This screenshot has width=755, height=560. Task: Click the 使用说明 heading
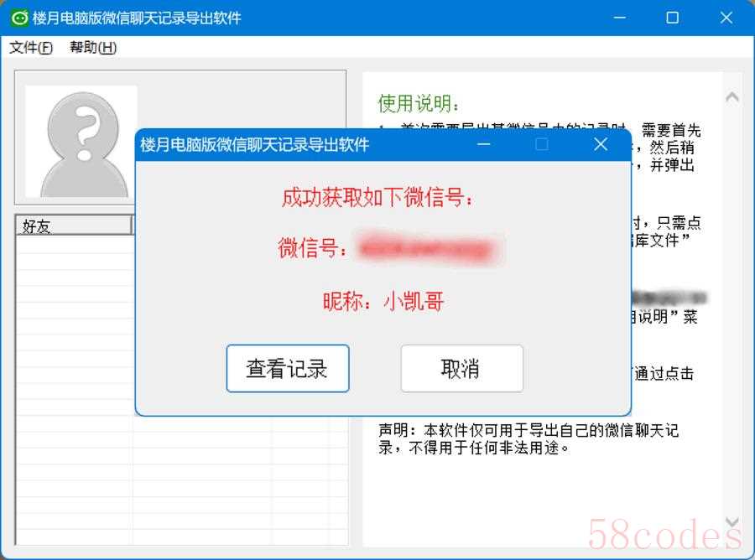point(419,103)
